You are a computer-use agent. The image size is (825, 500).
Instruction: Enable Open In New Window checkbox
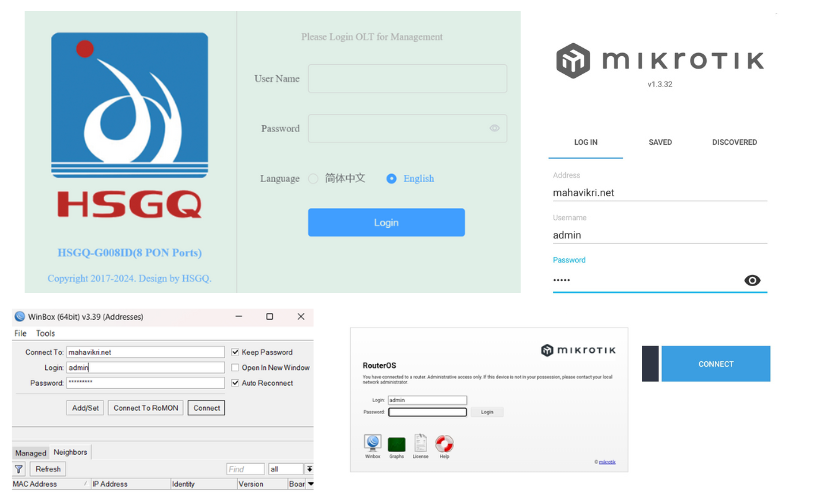[235, 367]
